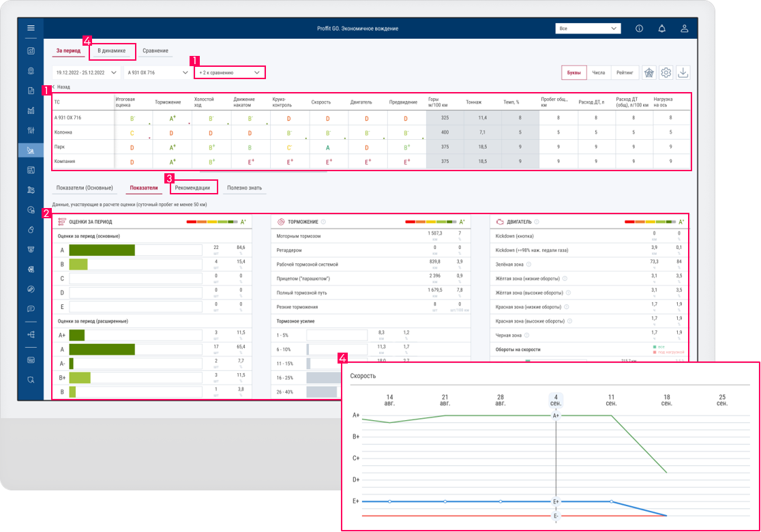Click info icon next to ТОРМОЖЕНИЕ
The height and width of the screenshot is (532, 761).
tap(323, 222)
